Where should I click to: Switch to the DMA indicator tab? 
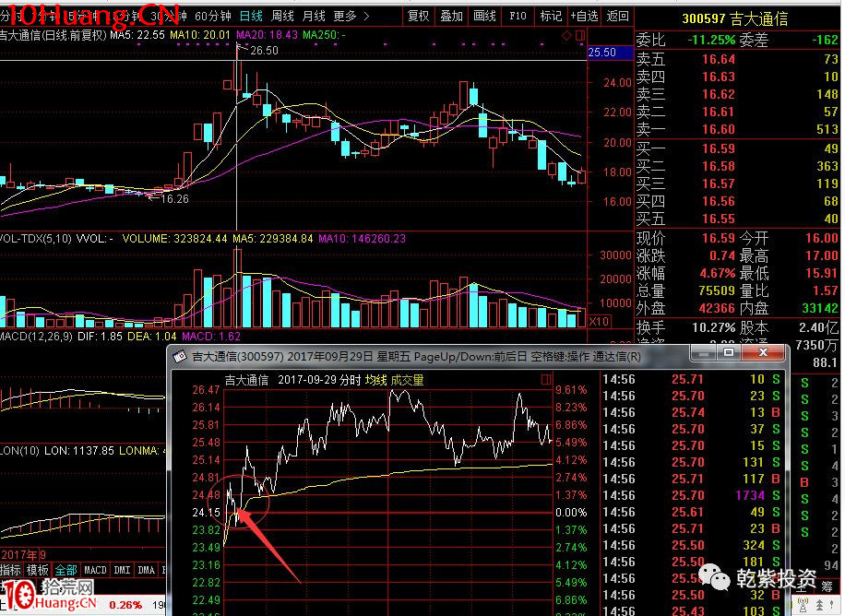146,570
